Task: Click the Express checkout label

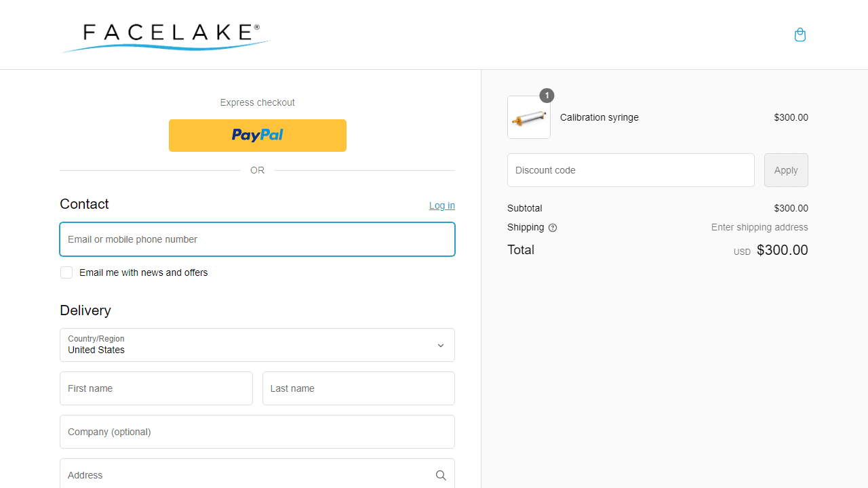Action: pos(258,102)
